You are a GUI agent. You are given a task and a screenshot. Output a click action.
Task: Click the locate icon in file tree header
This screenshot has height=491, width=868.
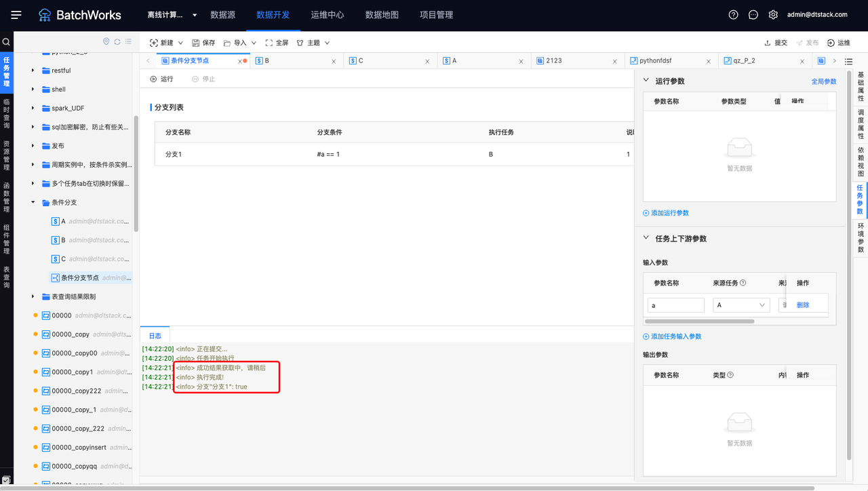tap(106, 42)
